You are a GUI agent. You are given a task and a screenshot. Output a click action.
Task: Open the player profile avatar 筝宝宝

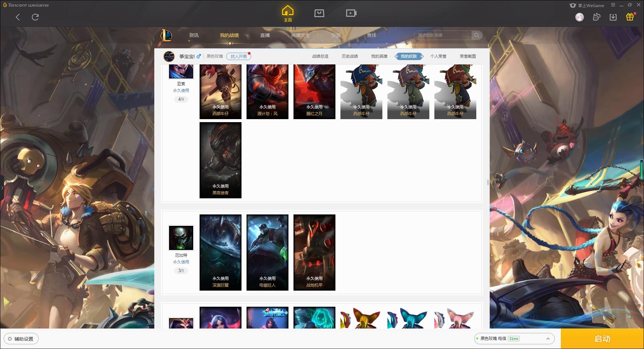click(x=169, y=56)
